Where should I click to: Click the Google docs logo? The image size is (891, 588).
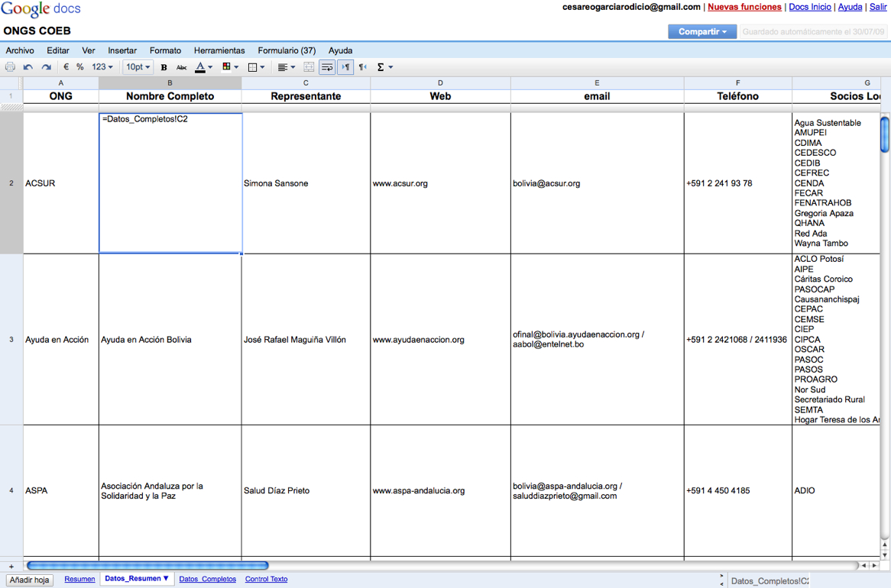(41, 10)
